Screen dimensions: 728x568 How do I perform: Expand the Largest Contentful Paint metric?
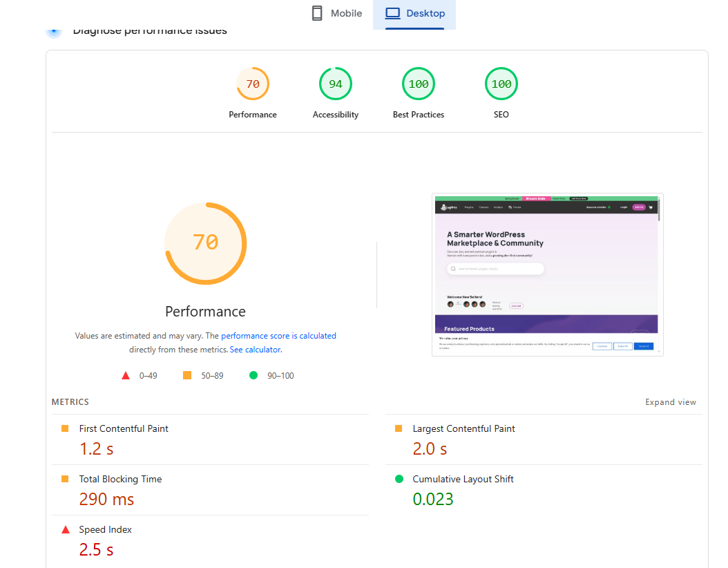[x=544, y=439]
